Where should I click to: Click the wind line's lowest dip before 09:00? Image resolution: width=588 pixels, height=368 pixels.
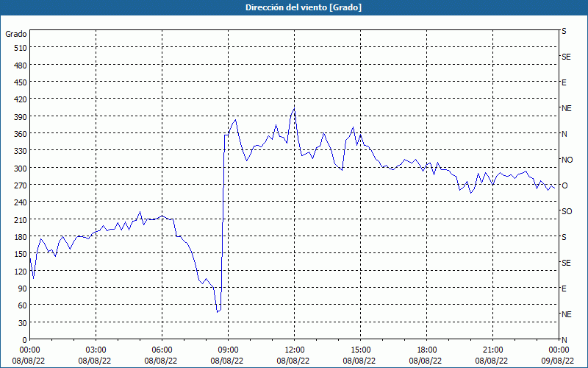pos(217,312)
